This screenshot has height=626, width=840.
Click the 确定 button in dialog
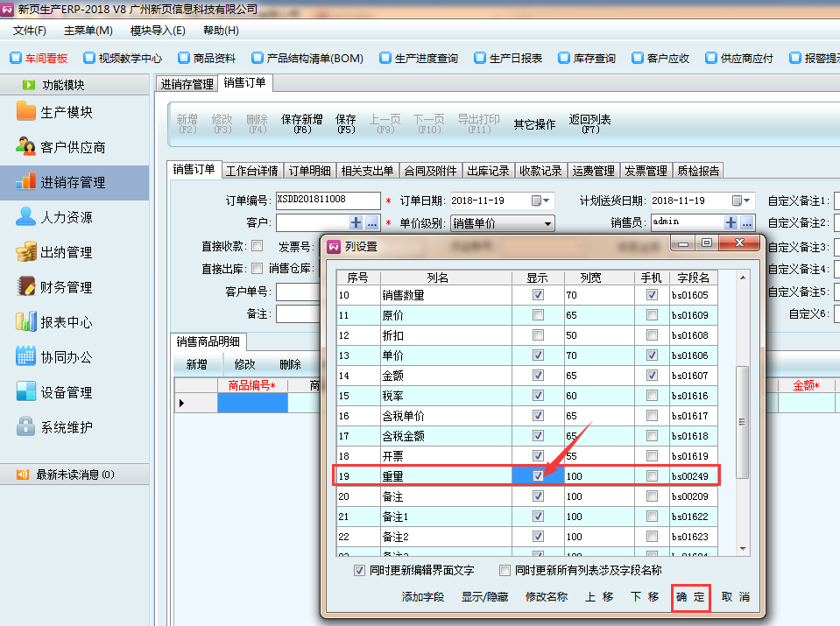690,597
